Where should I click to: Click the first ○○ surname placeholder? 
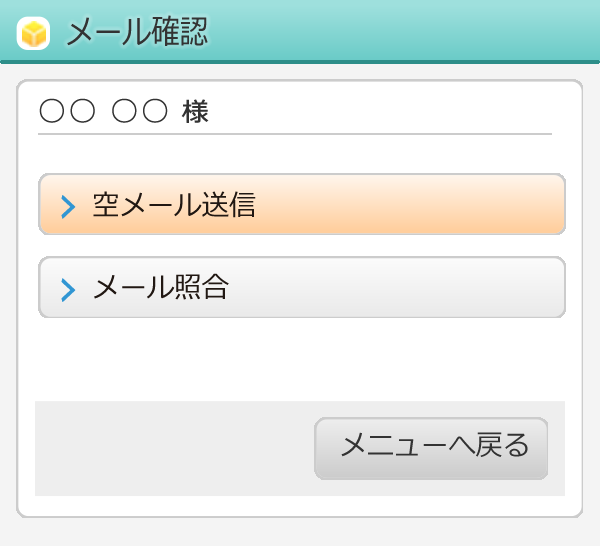67,112
